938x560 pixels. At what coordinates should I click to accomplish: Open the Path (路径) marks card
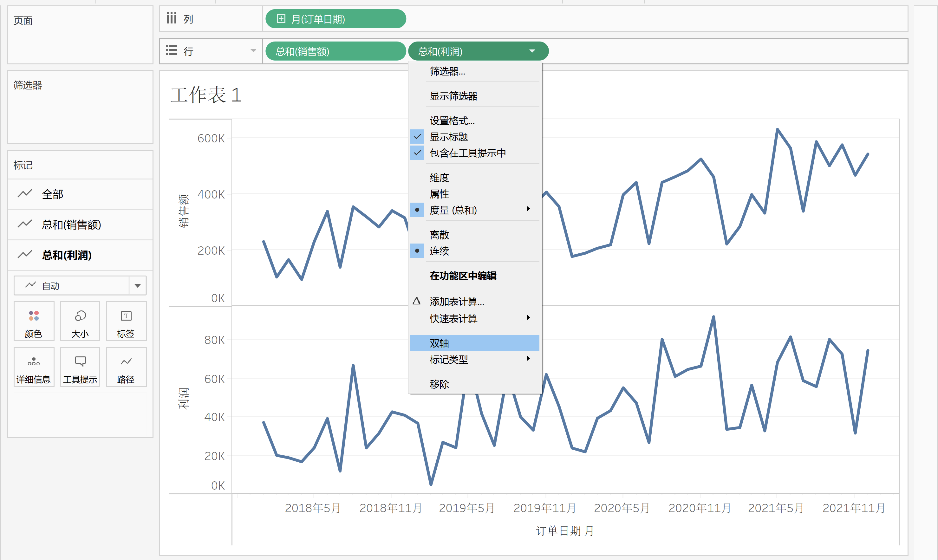click(x=126, y=367)
